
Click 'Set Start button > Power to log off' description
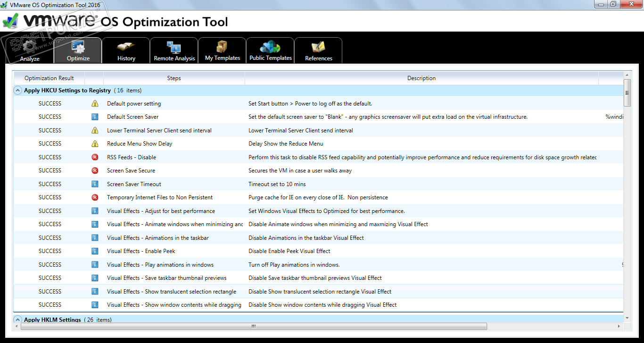(x=310, y=104)
